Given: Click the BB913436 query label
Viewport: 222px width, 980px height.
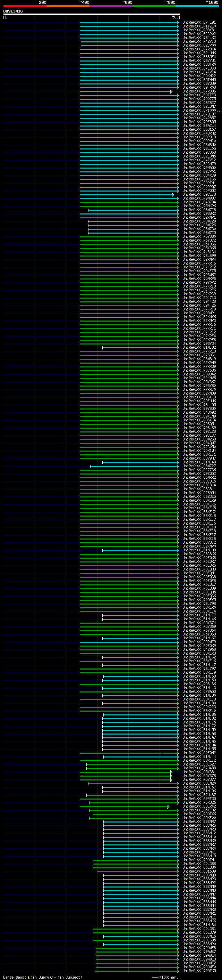Looking at the screenshot, I should [13, 11].
